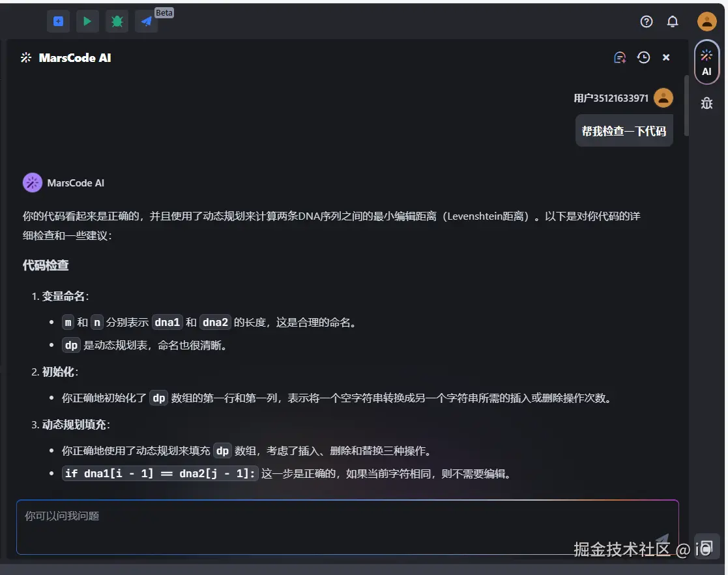
Task: Open notifications bell
Action: coord(673,22)
